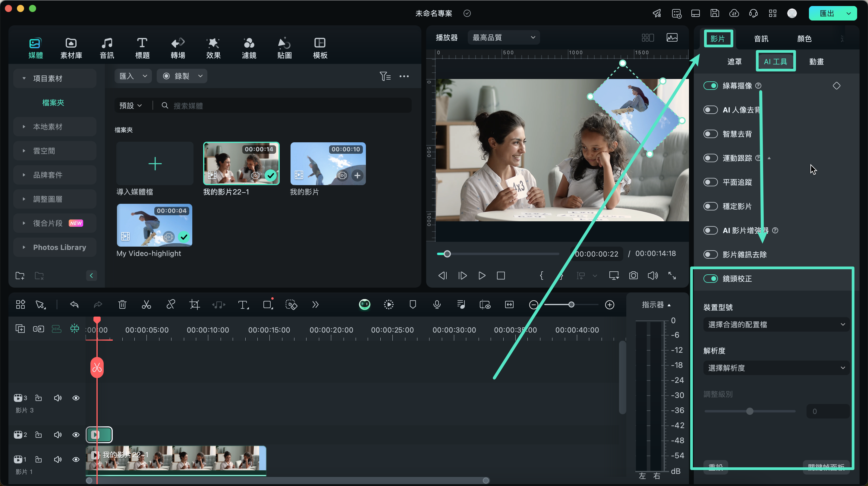The height and width of the screenshot is (486, 868).
Task: Open the 選擇解析度 dropdown
Action: [x=776, y=368]
